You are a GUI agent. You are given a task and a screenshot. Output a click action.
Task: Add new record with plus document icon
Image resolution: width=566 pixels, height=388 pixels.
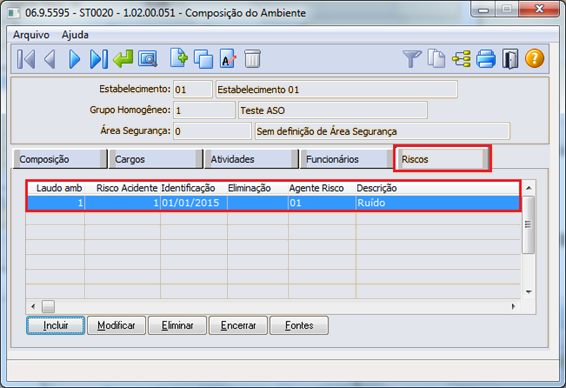tap(179, 58)
